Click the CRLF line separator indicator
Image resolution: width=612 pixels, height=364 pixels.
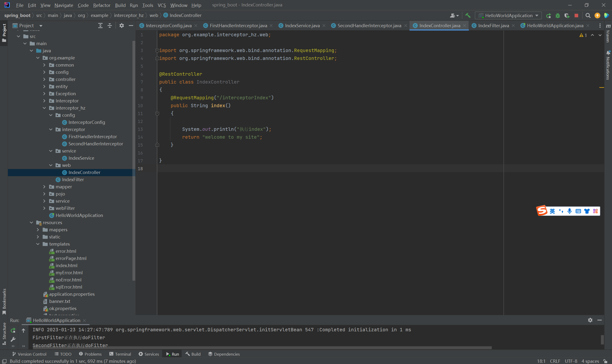555,361
